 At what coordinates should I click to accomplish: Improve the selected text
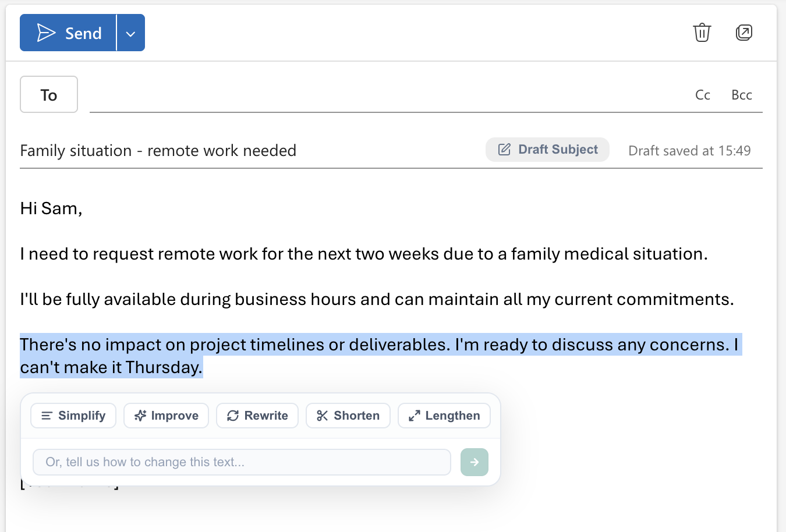[166, 416]
